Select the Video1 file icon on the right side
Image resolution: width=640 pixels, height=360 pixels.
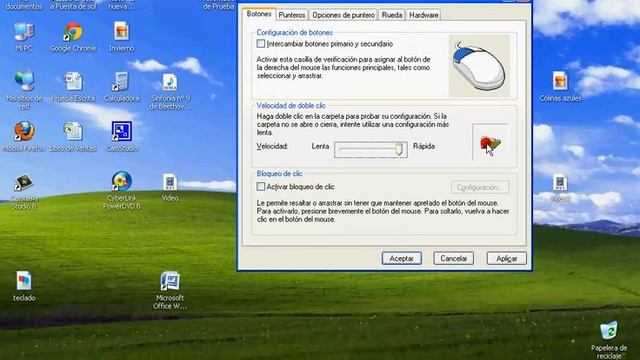(560, 182)
